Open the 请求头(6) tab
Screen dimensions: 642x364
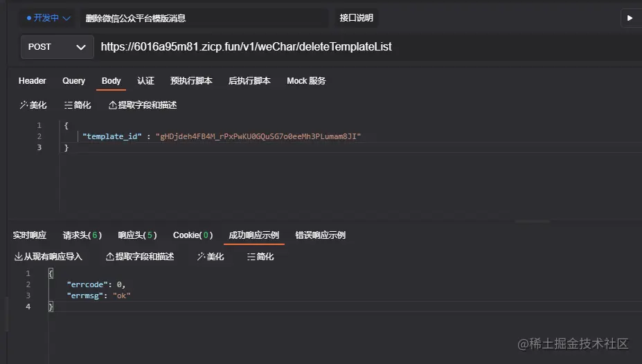coord(82,235)
